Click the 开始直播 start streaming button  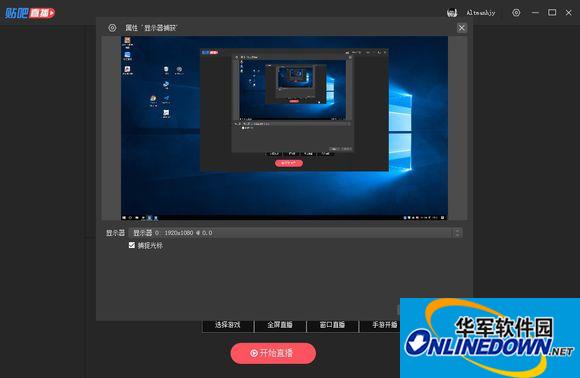273,353
